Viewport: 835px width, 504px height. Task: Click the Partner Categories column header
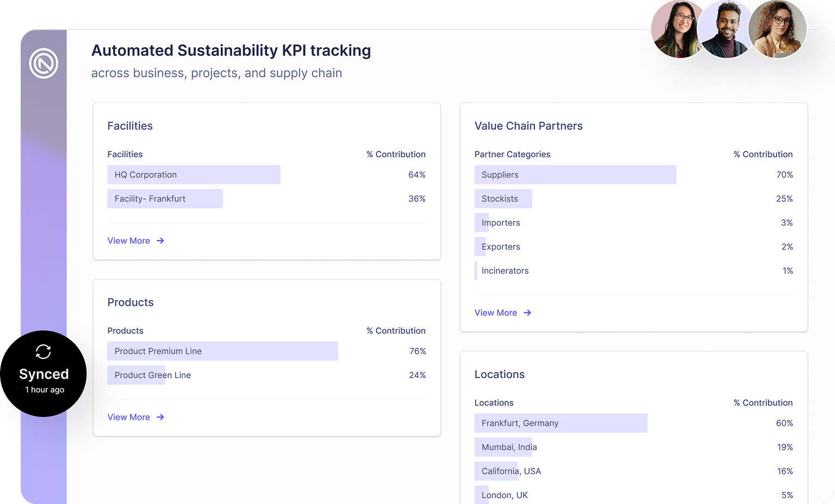pos(513,154)
